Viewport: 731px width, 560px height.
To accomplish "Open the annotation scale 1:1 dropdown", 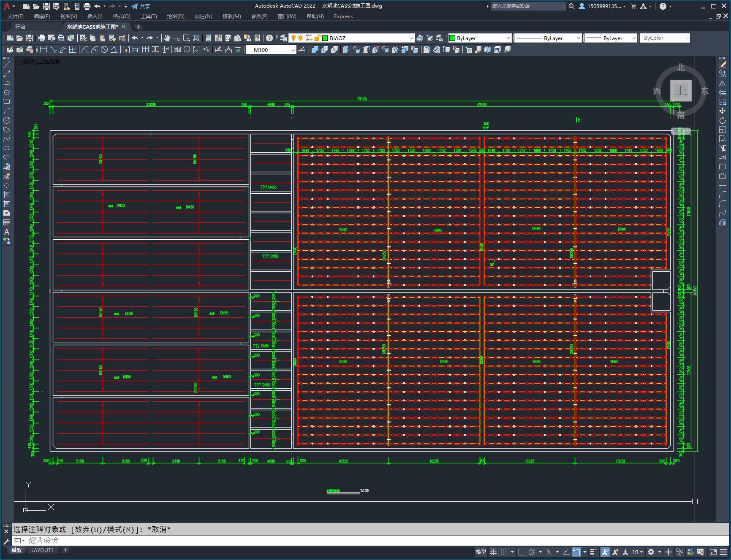I will 638,552.
